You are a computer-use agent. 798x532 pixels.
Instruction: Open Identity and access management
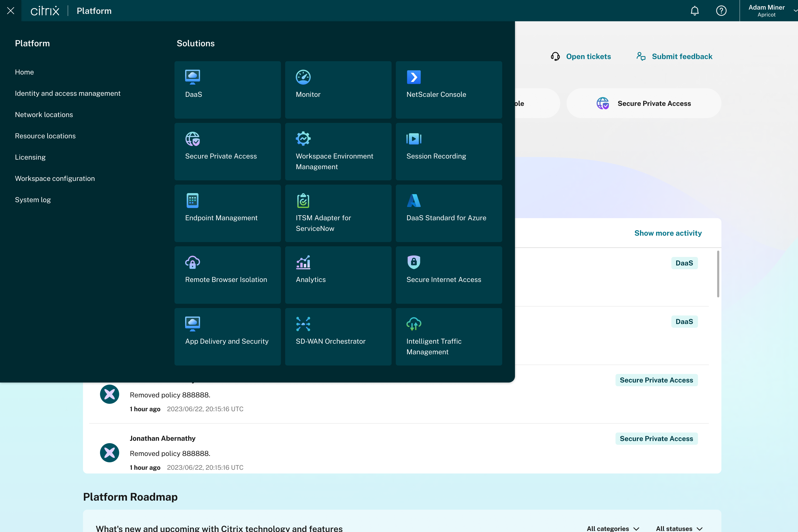click(x=68, y=93)
